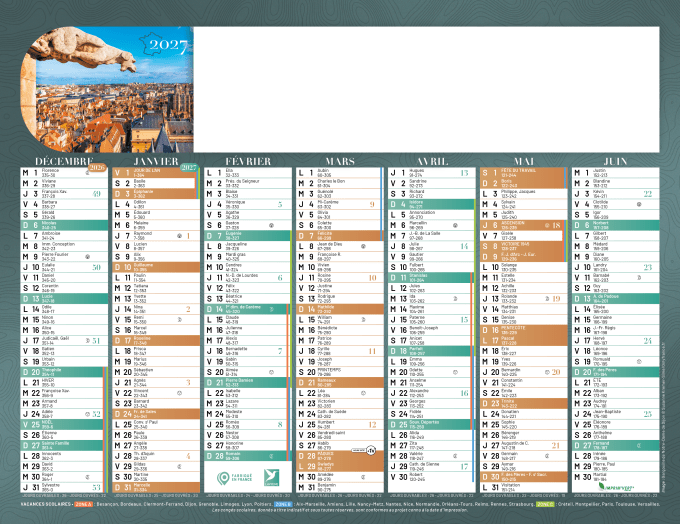
Task: Select the Mars month heading
Action: click(x=338, y=160)
